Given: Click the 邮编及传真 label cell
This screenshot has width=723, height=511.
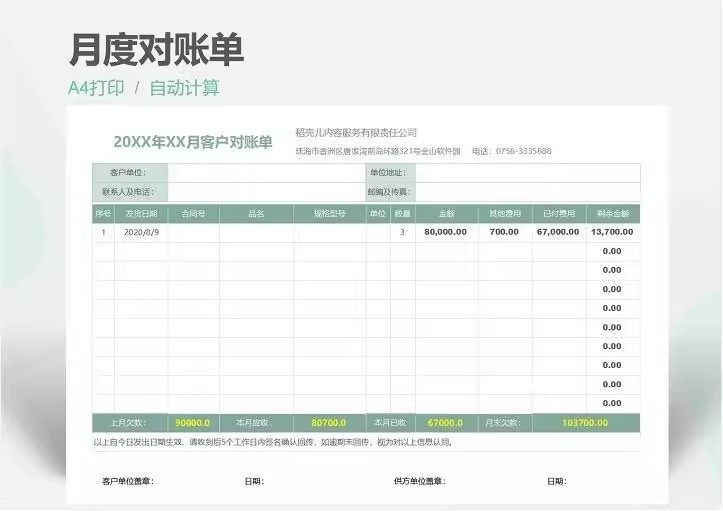Looking at the screenshot, I should 391,192.
